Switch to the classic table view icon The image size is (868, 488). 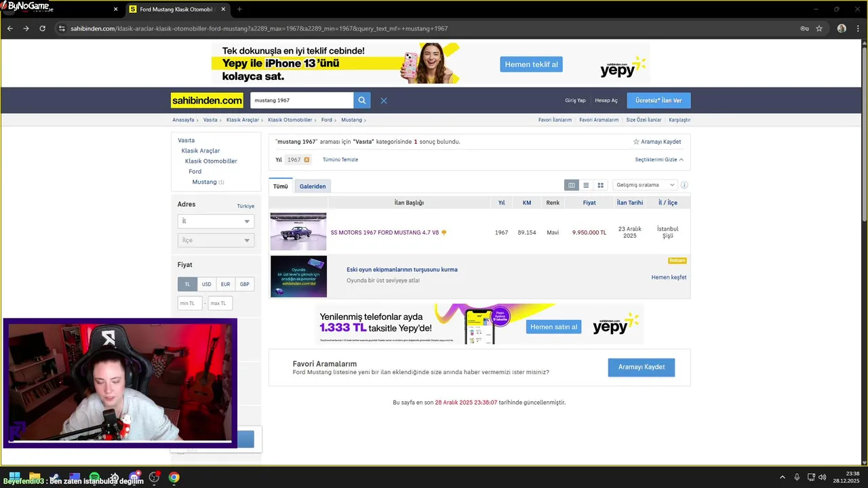click(572, 185)
